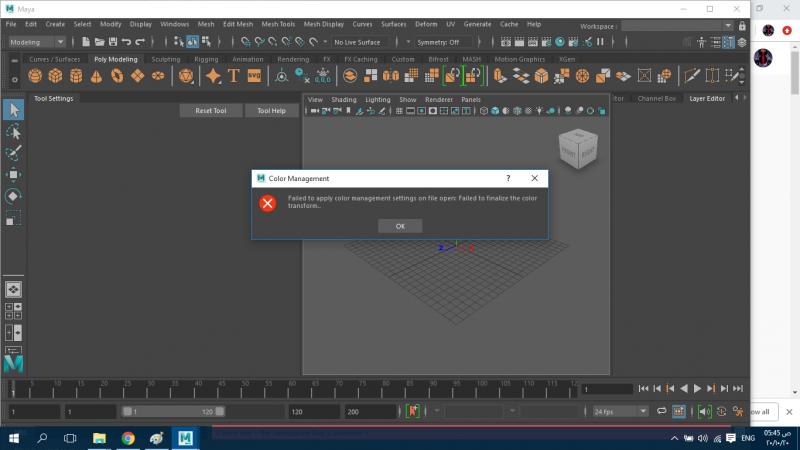Open the File menu
This screenshot has height=450, width=800.
11,24
